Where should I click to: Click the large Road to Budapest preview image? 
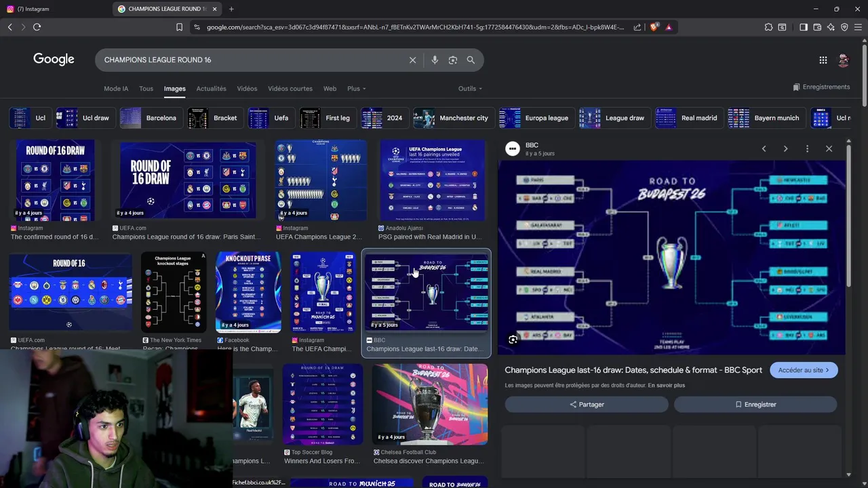pos(671,258)
